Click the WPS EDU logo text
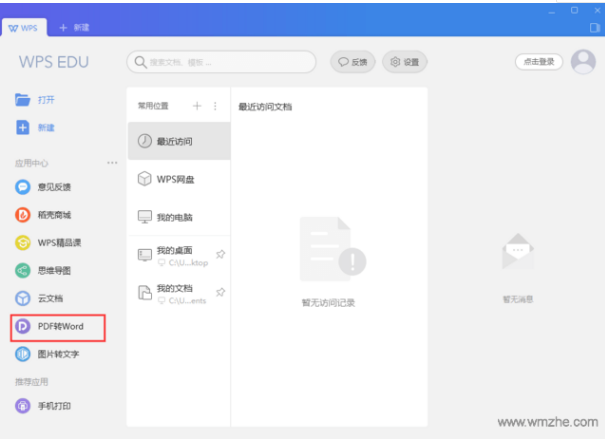Viewport: 605px width, 439px height. (54, 62)
